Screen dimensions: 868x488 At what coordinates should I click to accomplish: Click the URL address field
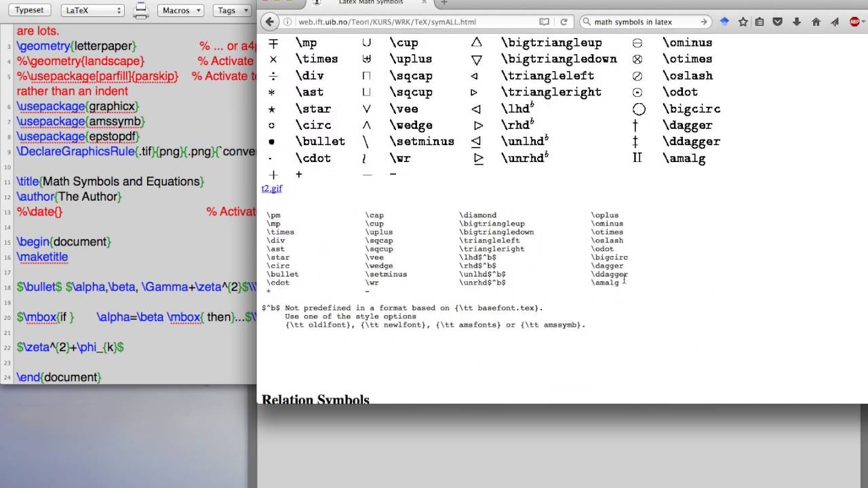point(414,22)
